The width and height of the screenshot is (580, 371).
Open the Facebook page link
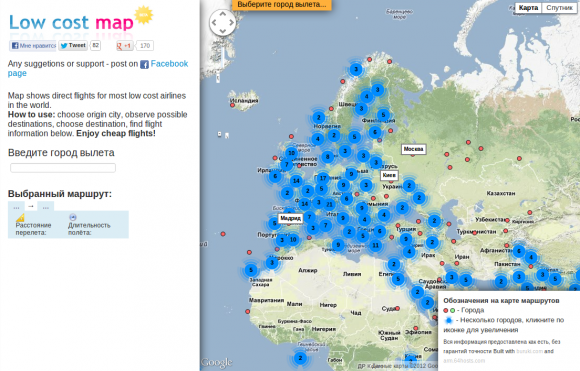(98, 68)
